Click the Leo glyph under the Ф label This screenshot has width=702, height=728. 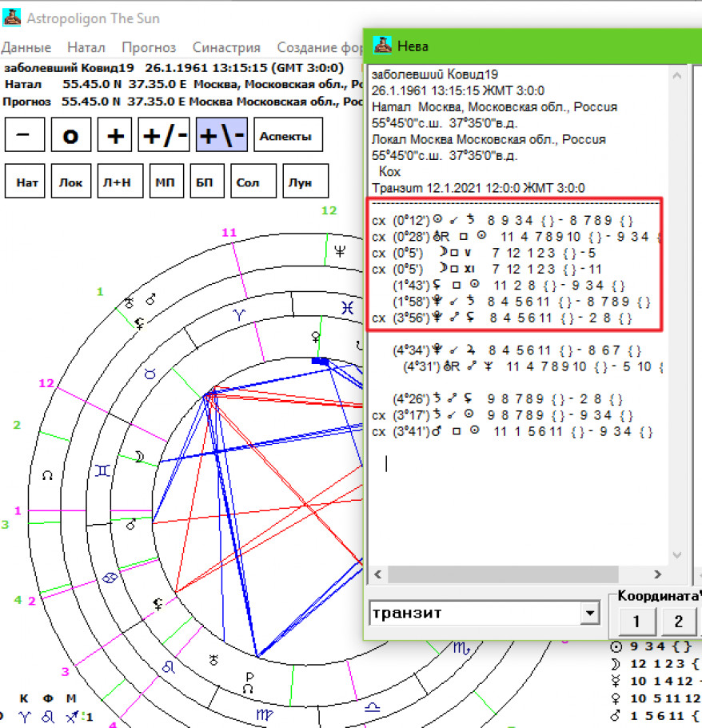(48, 718)
